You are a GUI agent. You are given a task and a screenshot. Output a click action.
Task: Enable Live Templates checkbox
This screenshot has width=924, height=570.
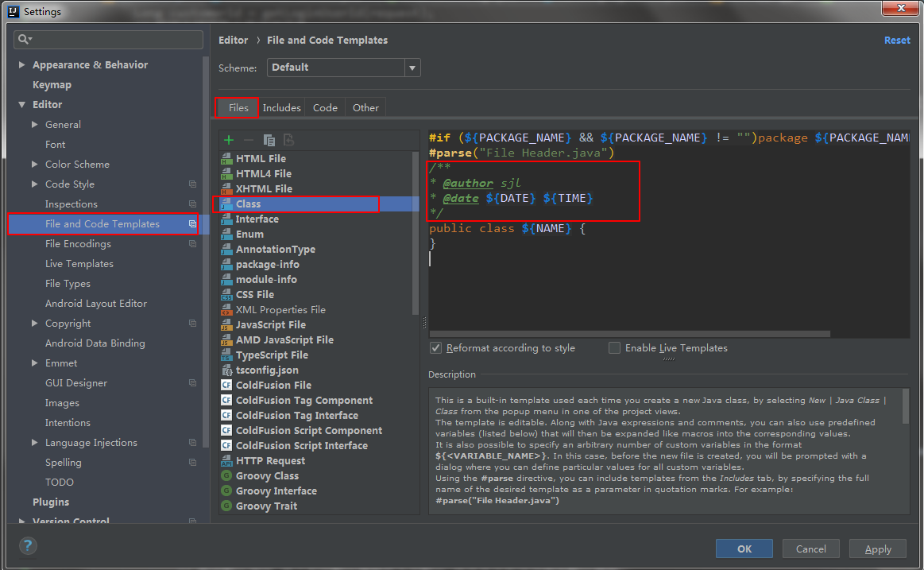(x=614, y=348)
